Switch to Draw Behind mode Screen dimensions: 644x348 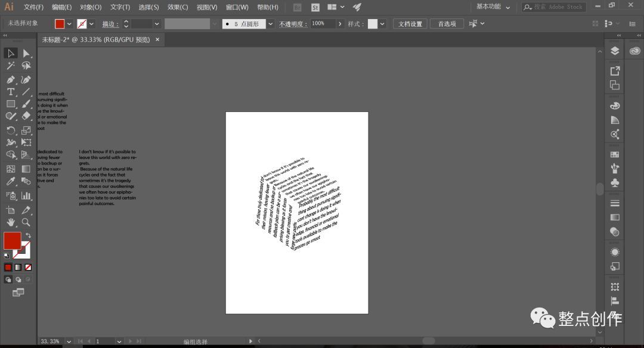click(x=18, y=279)
